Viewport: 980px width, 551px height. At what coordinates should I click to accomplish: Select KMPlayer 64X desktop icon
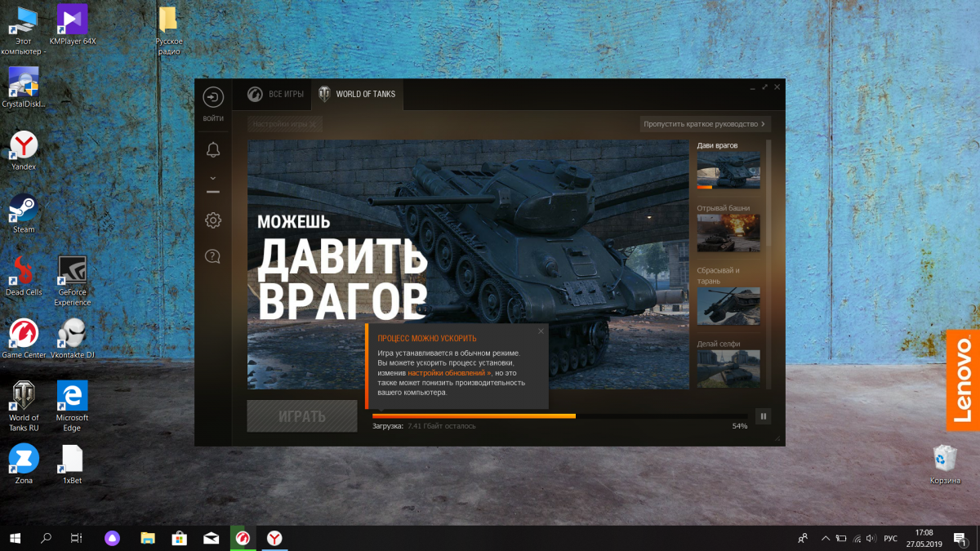(73, 25)
